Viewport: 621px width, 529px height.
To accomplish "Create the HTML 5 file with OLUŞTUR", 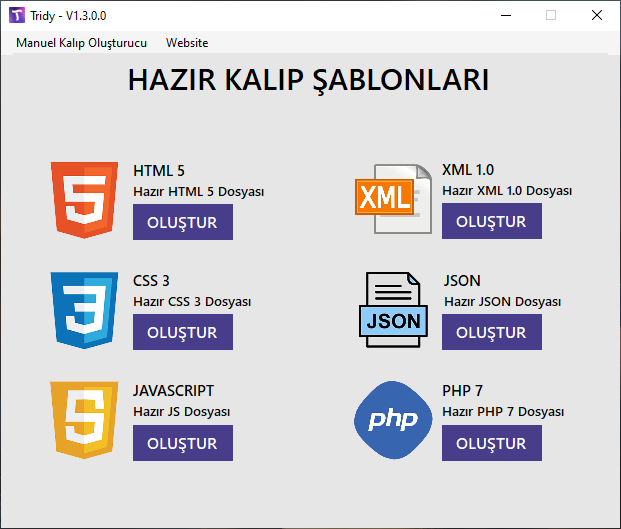I will (183, 222).
